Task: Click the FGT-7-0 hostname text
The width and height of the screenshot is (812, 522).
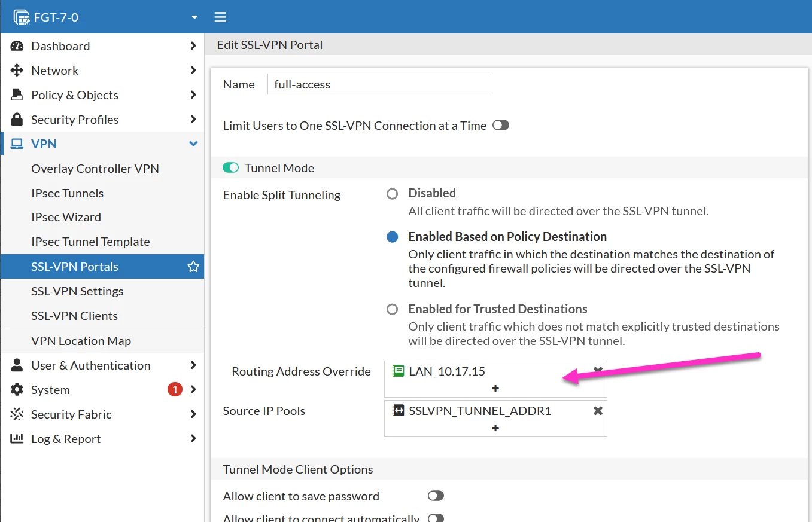Action: click(x=56, y=17)
